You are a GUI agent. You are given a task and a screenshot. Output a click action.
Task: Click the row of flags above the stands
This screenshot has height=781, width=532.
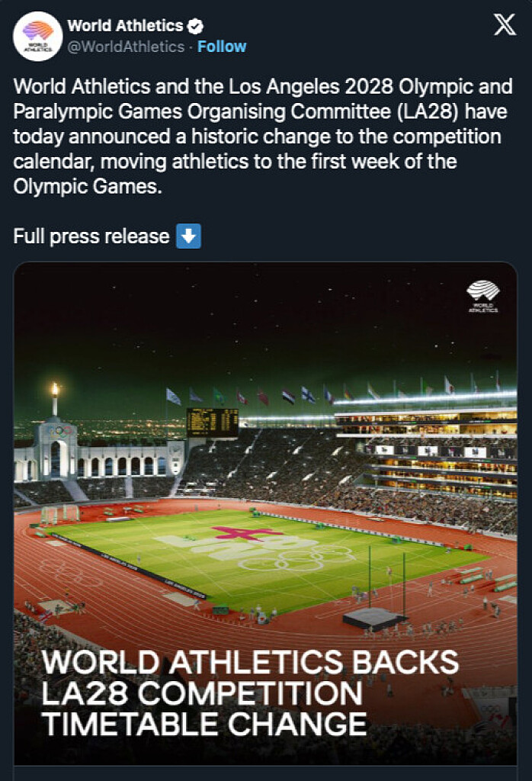pyautogui.click(x=320, y=395)
